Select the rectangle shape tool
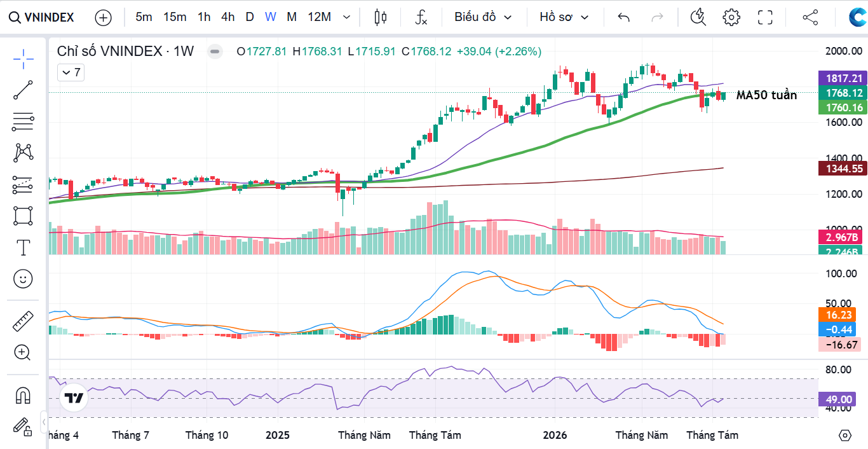868x449 pixels. [x=24, y=216]
